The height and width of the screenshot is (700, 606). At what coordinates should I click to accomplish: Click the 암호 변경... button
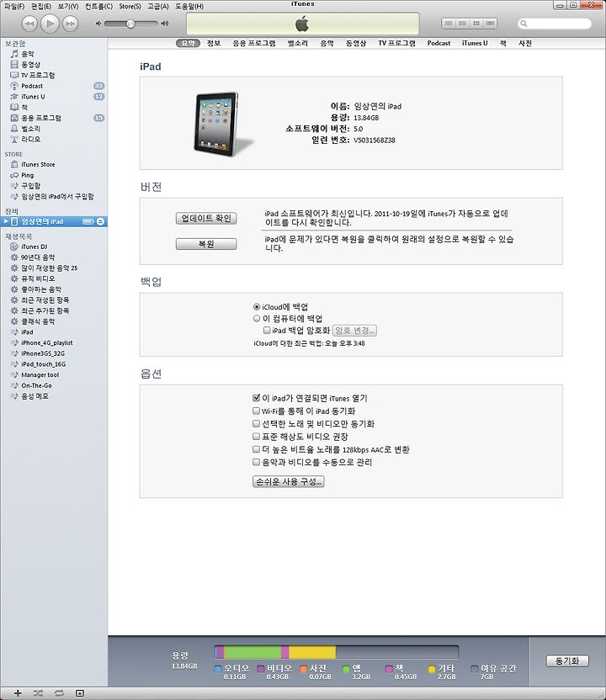[x=354, y=331]
